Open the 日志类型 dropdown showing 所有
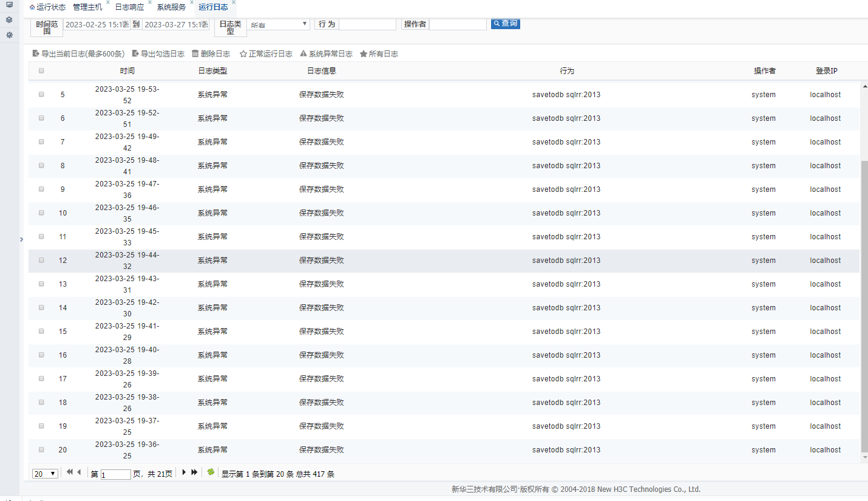Image resolution: width=868 pixels, height=501 pixels. (x=279, y=24)
